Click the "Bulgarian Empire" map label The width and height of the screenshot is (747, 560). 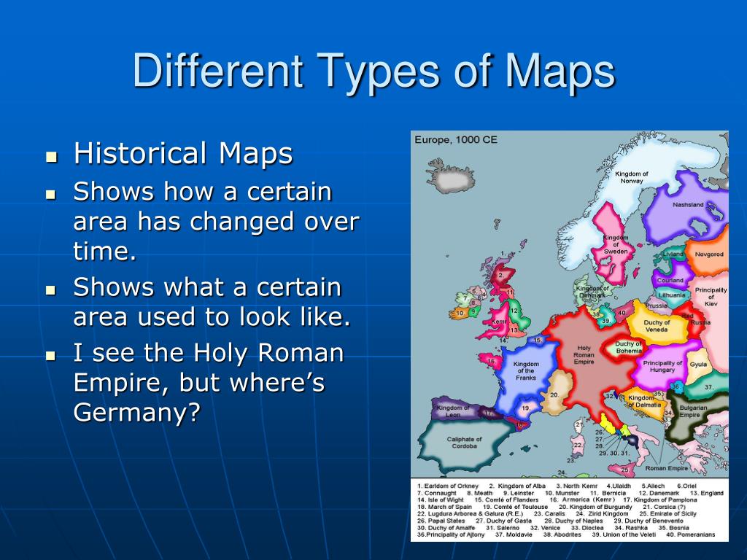pyautogui.click(x=693, y=411)
